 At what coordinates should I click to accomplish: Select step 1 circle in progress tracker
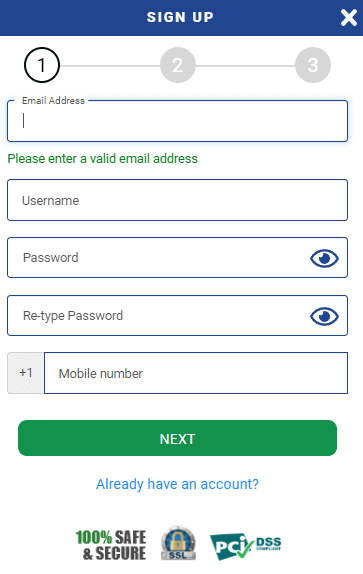[x=42, y=65]
